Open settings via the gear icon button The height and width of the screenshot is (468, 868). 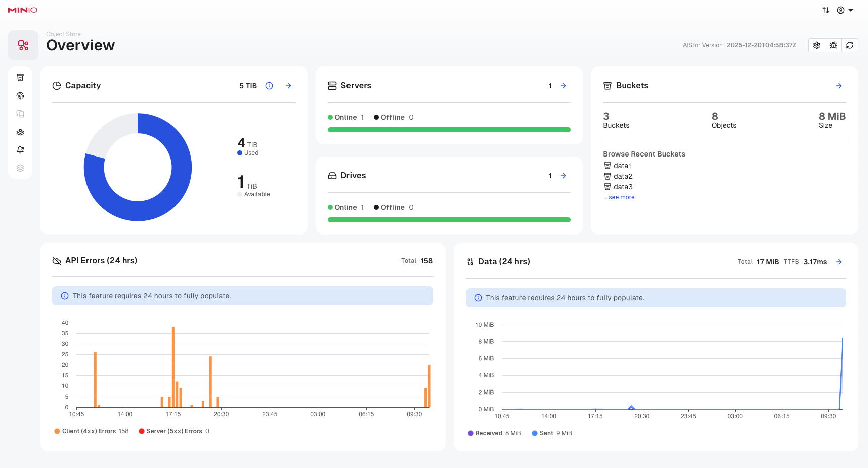[817, 45]
